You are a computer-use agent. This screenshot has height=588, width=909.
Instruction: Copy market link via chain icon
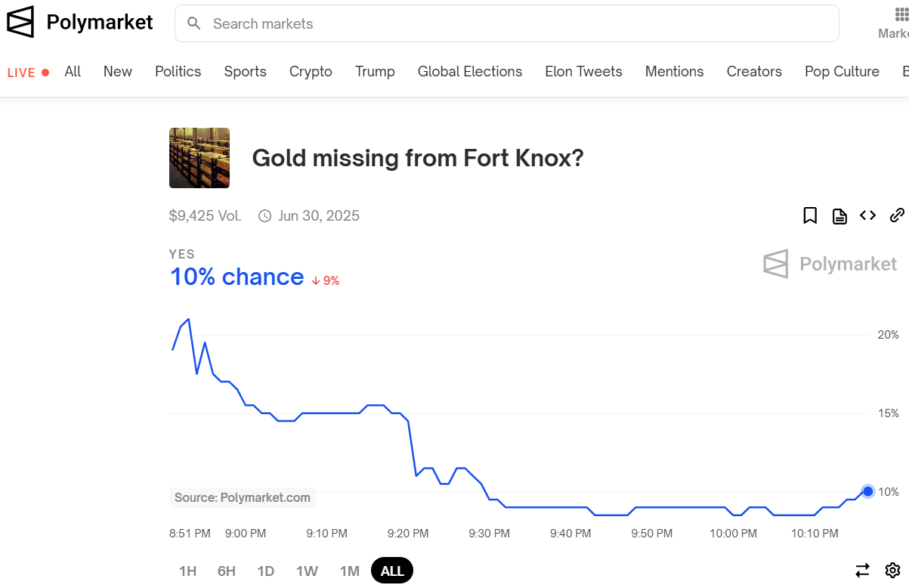(897, 216)
